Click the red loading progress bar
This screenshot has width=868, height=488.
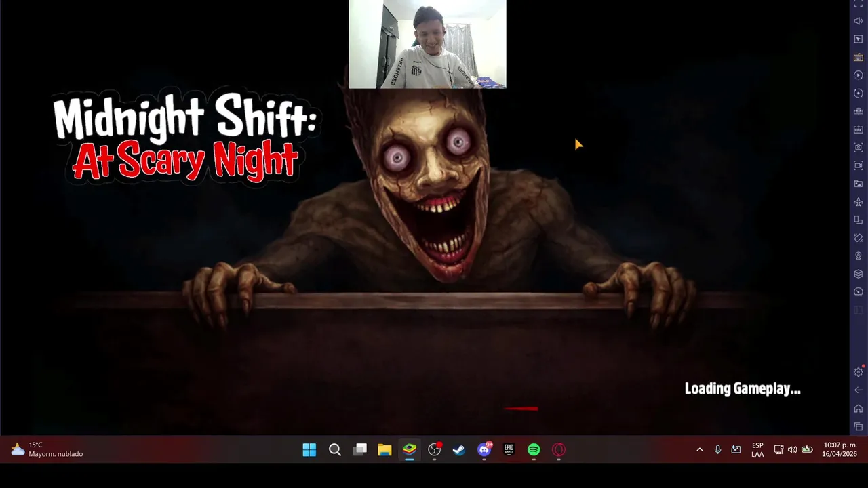(521, 409)
